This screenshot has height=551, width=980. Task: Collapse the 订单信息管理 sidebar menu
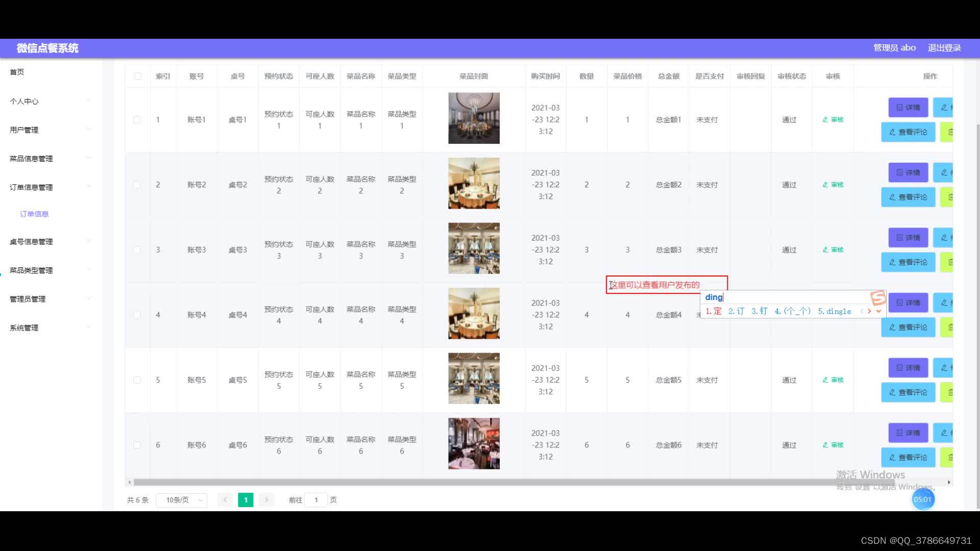(51, 187)
